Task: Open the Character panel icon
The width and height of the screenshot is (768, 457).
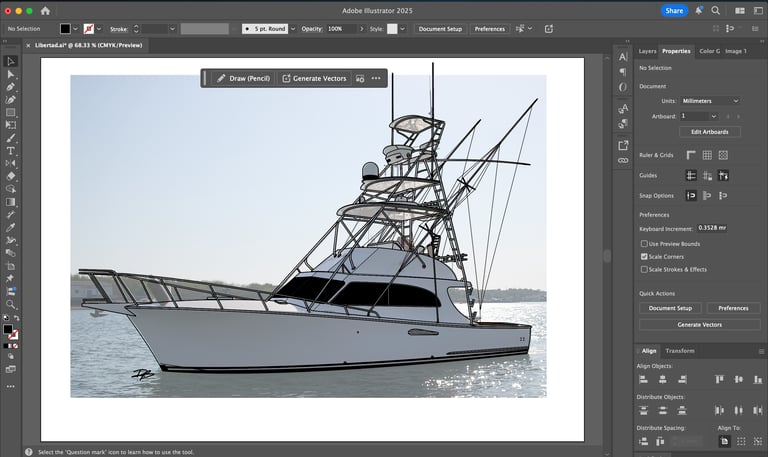Action: pos(623,57)
